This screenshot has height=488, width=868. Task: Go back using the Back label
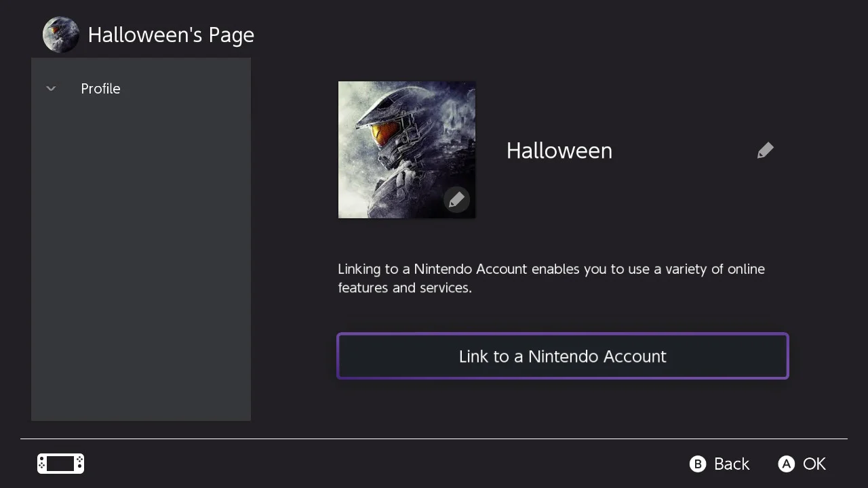click(732, 464)
